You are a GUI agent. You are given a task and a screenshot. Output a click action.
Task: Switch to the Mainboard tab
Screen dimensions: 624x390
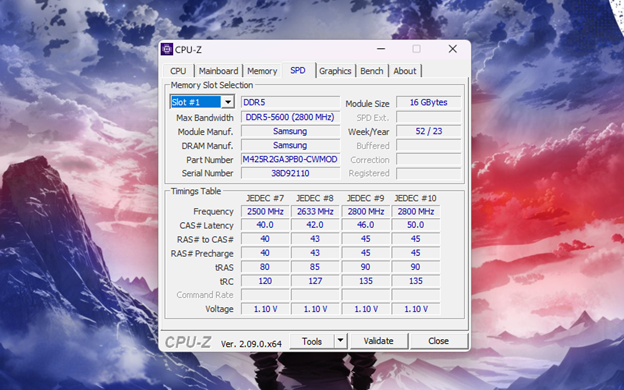(218, 71)
